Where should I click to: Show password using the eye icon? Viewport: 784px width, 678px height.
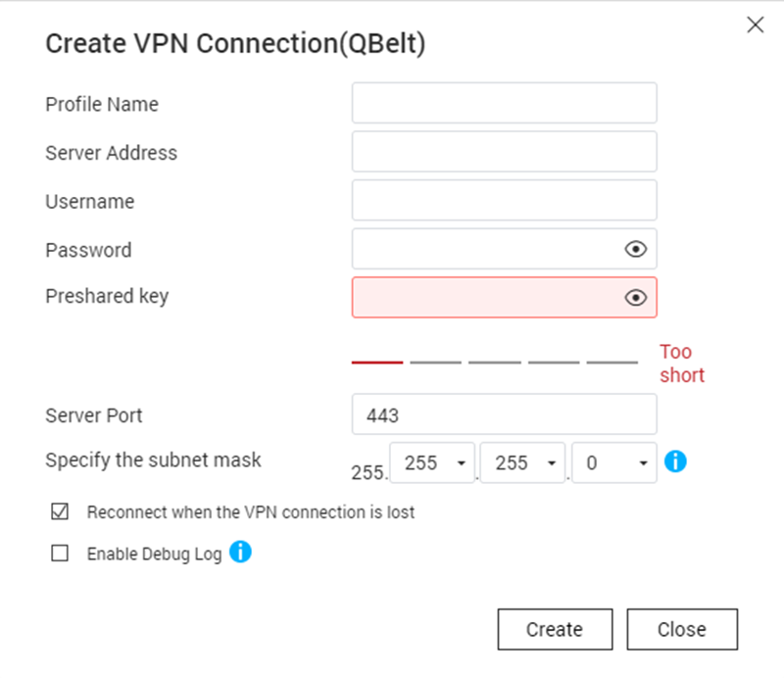[636, 250]
